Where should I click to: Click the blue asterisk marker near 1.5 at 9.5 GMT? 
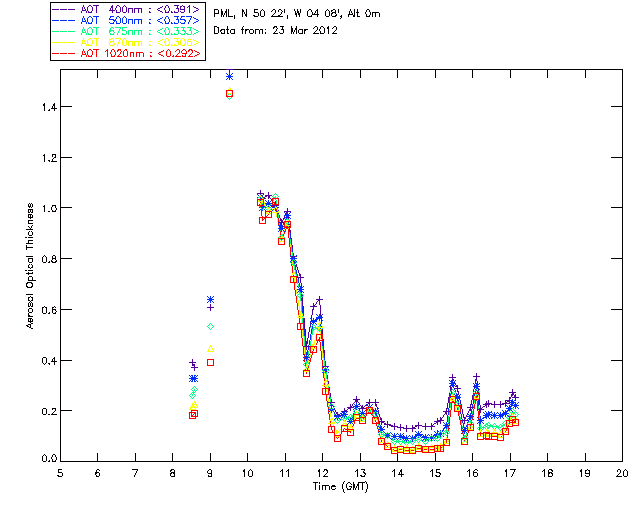[229, 76]
